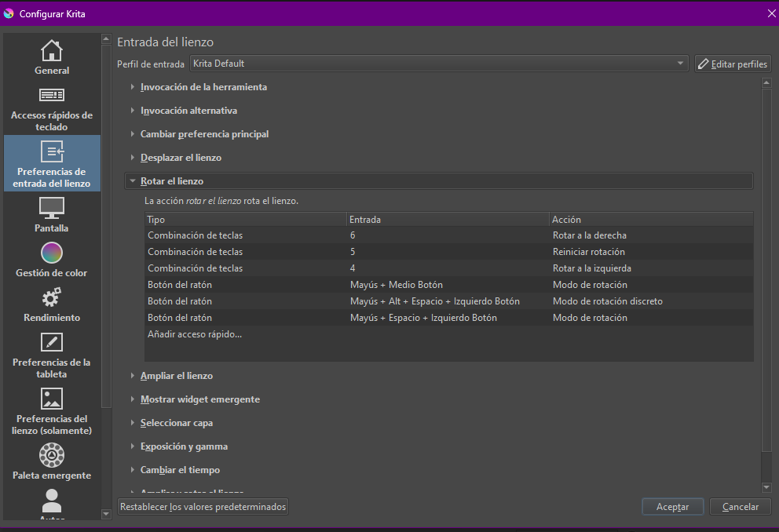Click the entry cell with key 5

[x=448, y=252]
